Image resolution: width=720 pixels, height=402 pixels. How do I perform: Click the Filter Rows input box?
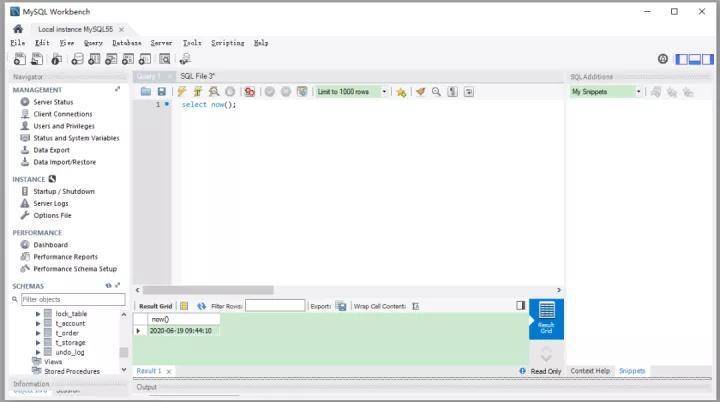click(275, 306)
